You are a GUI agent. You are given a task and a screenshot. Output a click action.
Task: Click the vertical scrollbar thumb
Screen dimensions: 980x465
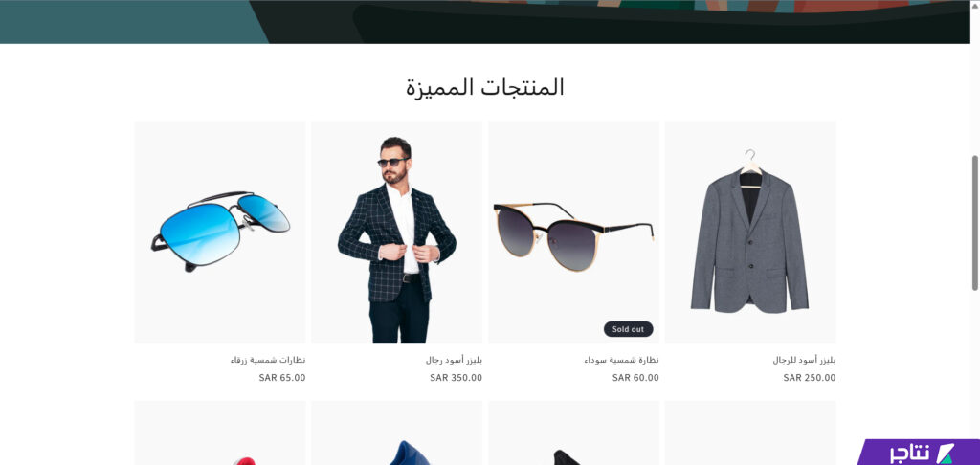click(x=975, y=223)
